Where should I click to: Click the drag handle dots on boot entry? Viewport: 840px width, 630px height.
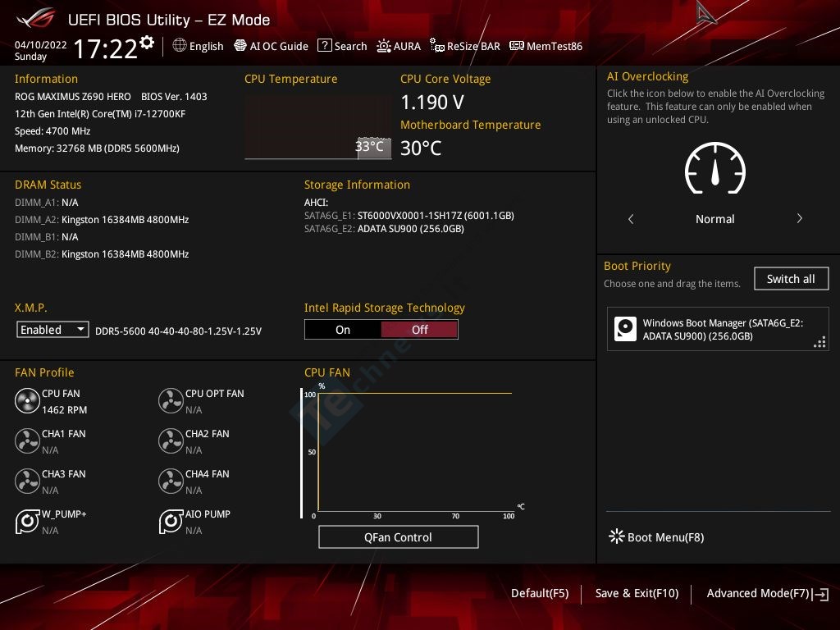click(x=819, y=342)
